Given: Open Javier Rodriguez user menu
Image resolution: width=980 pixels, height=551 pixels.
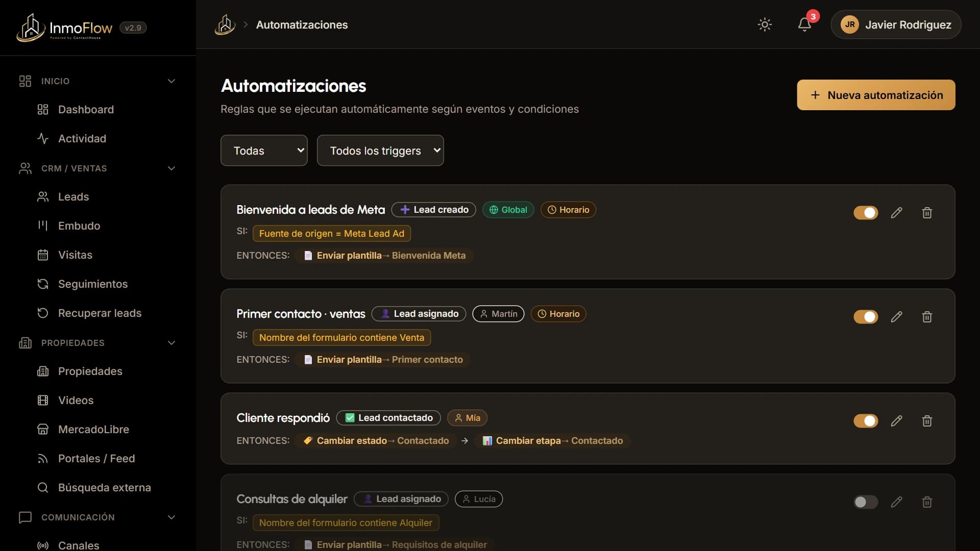Looking at the screenshot, I should click(x=896, y=24).
